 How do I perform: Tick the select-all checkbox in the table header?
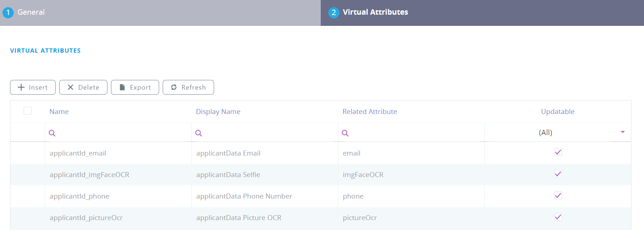click(28, 111)
